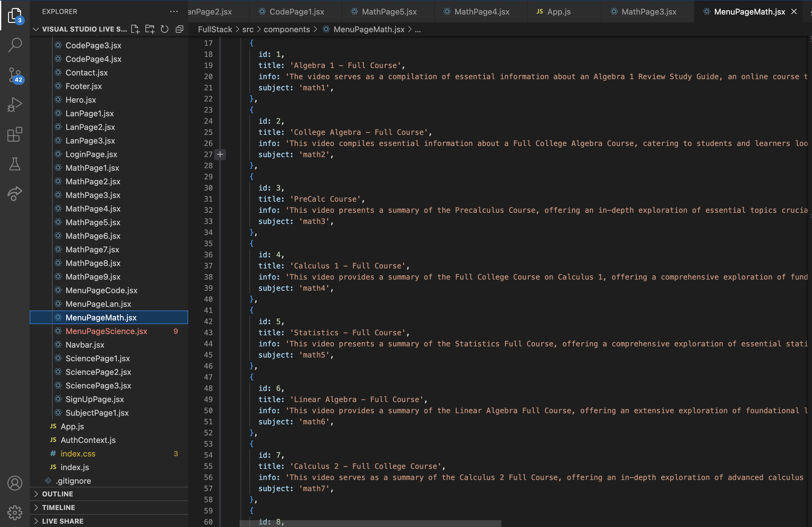Expand the LIVE SHARE section
The image size is (812, 527).
(63, 521)
